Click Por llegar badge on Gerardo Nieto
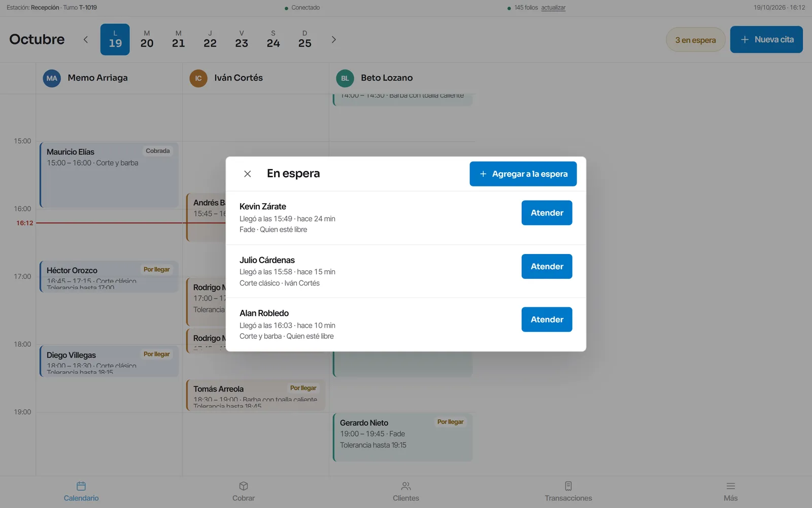Screen dimensions: 812x508 pyautogui.click(x=450, y=422)
